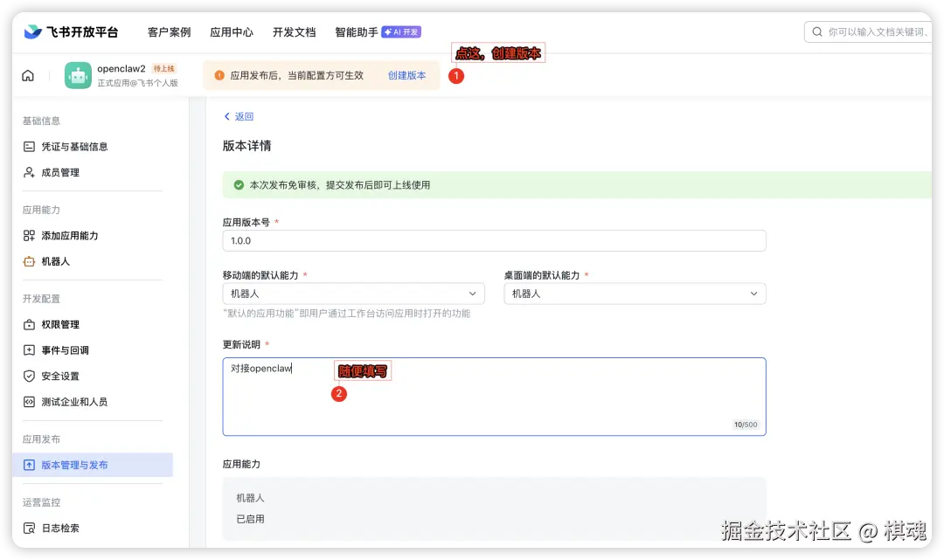944x560 pixels.
Task: Click 测试企业和人员 icon
Action: [x=29, y=402]
